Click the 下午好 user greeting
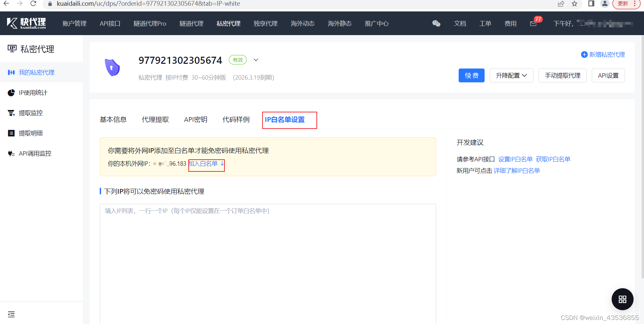The image size is (644, 324). coord(563,24)
